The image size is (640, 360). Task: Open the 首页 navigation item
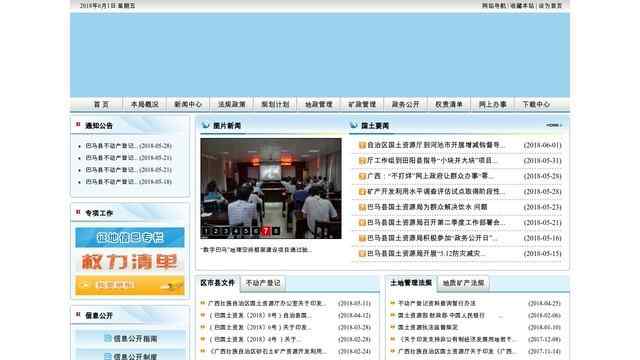coord(101,104)
